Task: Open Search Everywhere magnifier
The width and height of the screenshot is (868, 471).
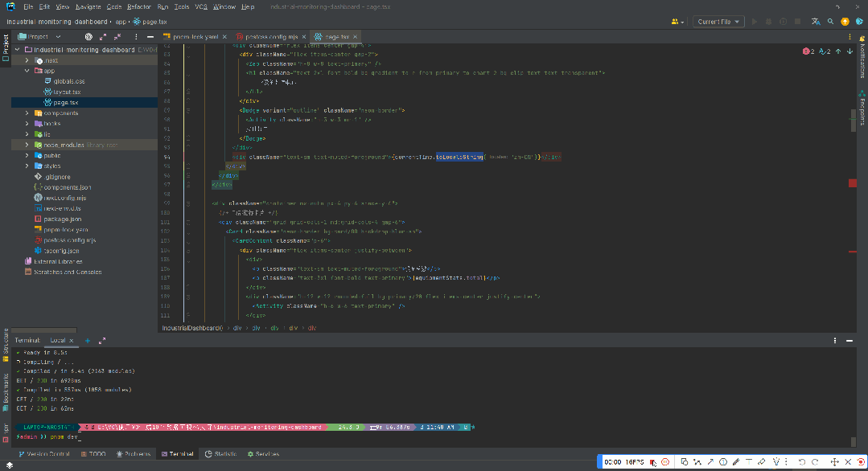Action: point(830,22)
